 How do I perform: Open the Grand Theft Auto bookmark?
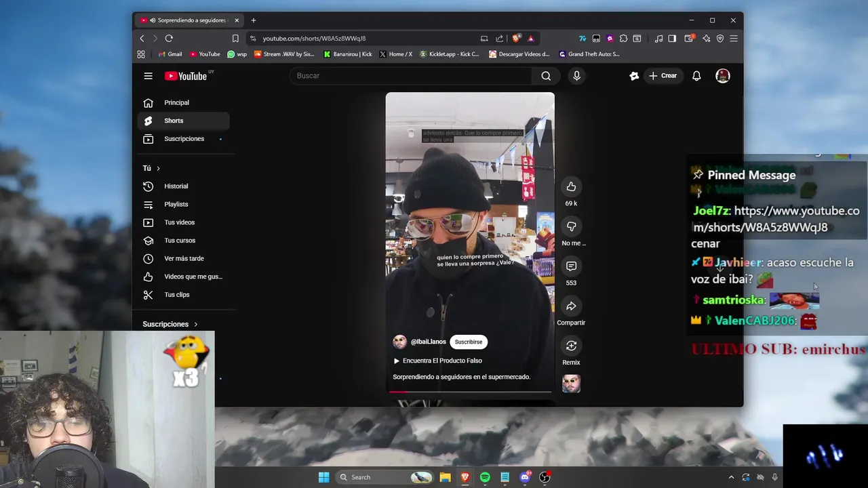[589, 54]
